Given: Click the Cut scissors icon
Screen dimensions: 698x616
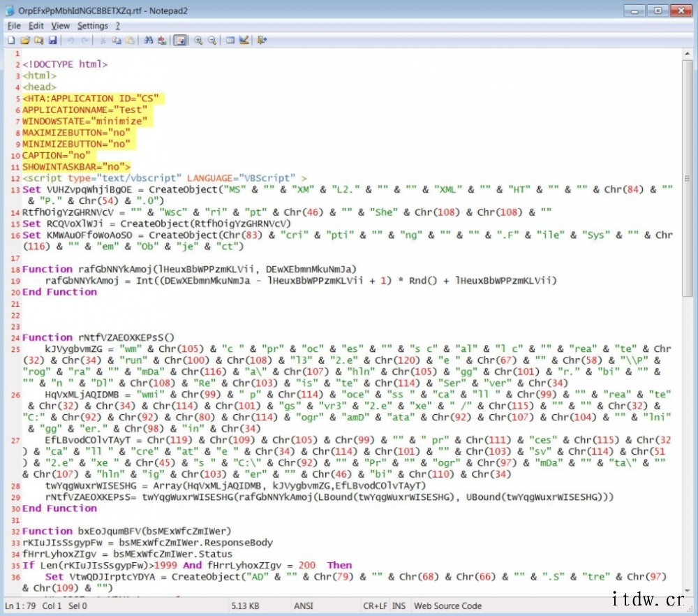Looking at the screenshot, I should 103,40.
